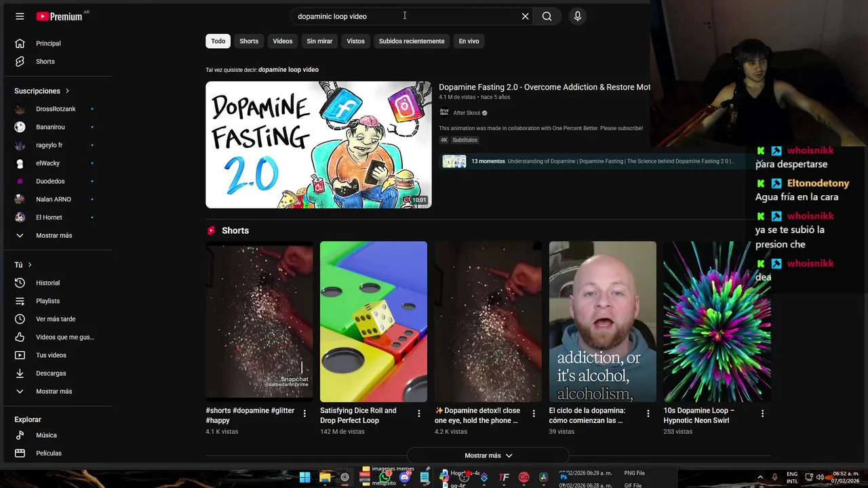
Task: Start voice search with microphone
Action: 577,16
